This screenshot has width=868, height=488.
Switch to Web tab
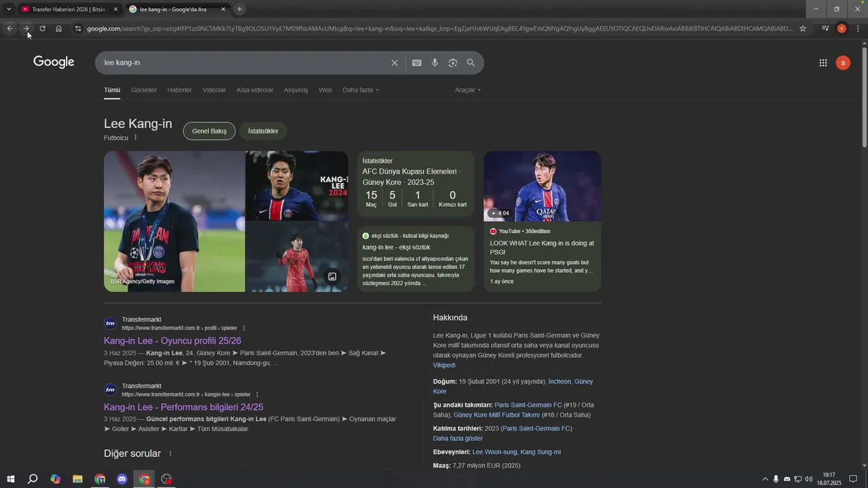[x=325, y=89]
